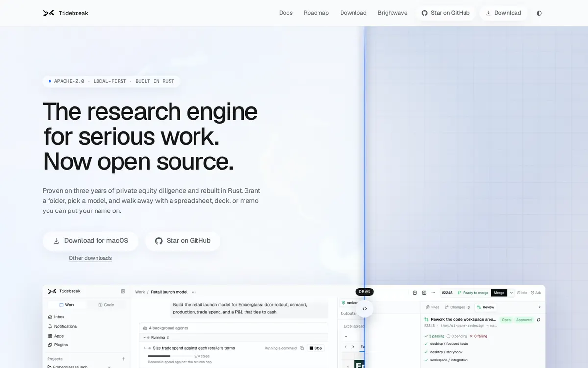The width and height of the screenshot is (588, 368).
Task: Click the 4 background agents header
Action: point(234,328)
